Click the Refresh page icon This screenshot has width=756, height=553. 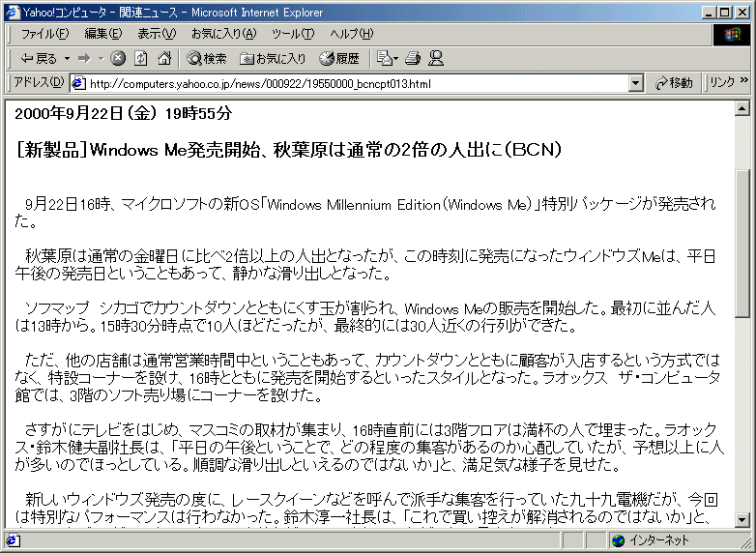click(141, 59)
